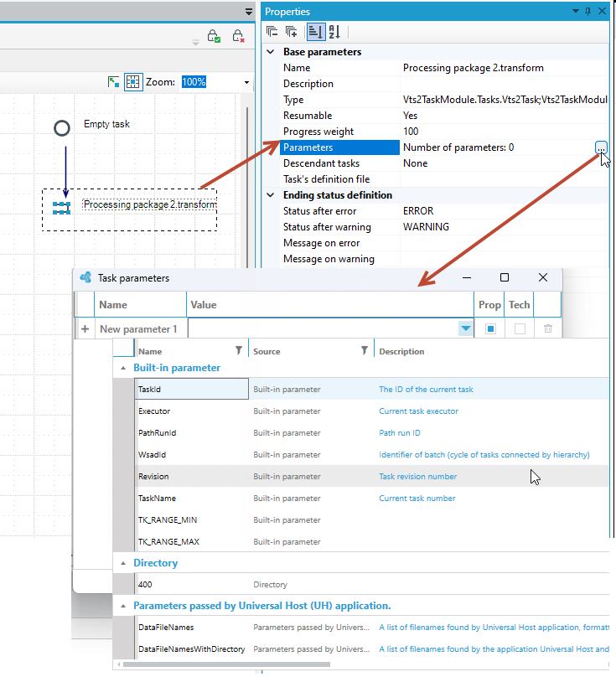Toggle the Tech checkbox for New parameter 1
This screenshot has width=616, height=677.
pos(520,329)
